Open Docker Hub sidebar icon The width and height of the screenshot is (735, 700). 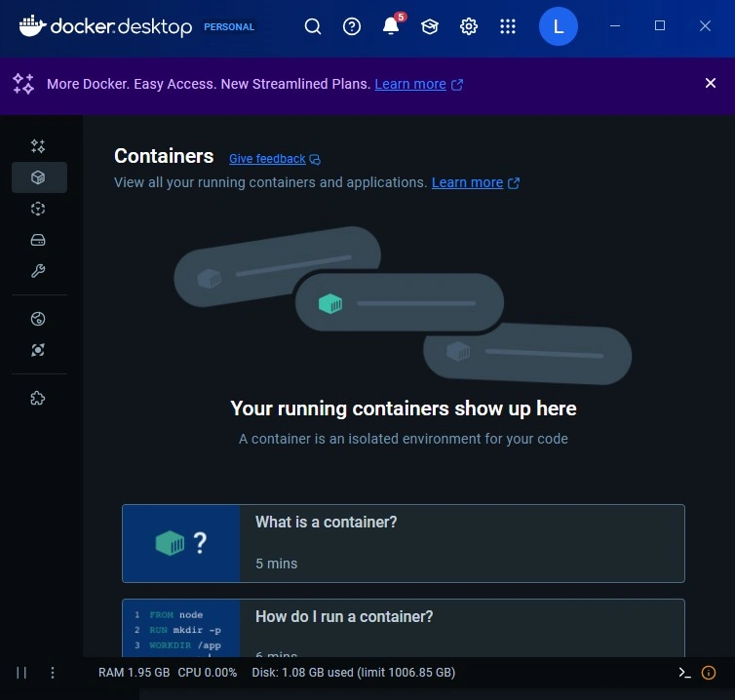38,319
